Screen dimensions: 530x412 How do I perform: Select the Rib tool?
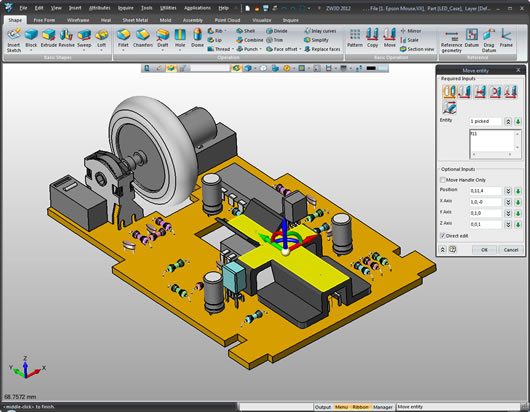215,31
